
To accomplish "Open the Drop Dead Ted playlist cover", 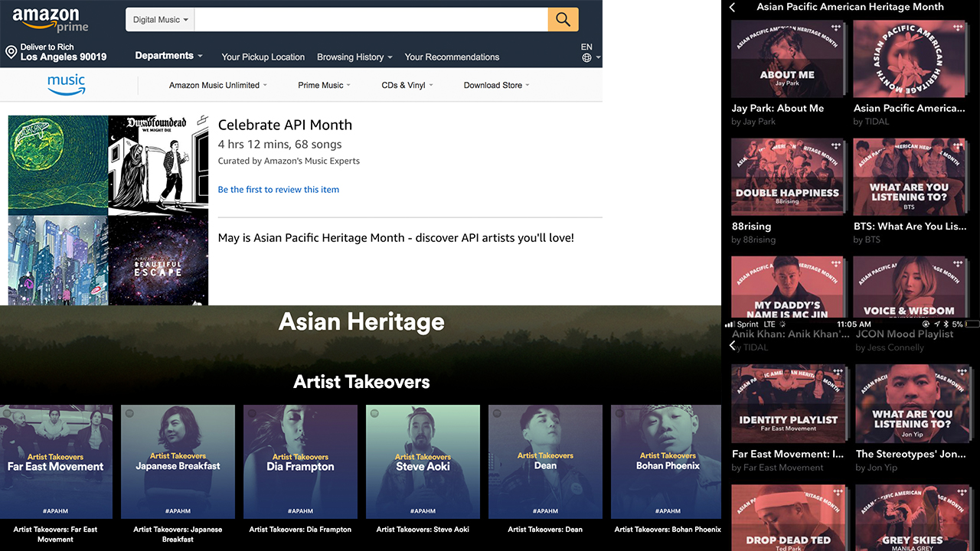I will (789, 518).
